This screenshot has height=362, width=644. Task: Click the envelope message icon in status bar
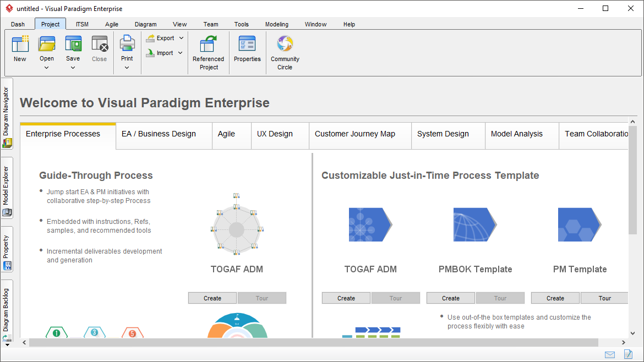(x=610, y=355)
